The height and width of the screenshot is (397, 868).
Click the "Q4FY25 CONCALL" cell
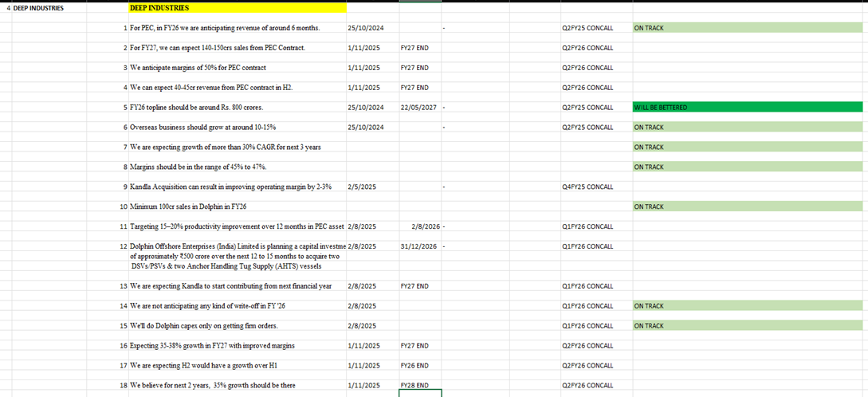(x=587, y=187)
